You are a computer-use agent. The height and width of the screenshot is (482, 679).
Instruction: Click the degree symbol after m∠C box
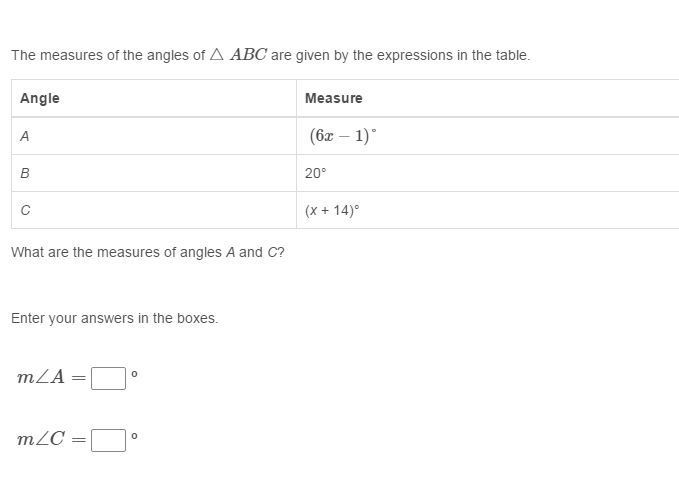(x=134, y=437)
